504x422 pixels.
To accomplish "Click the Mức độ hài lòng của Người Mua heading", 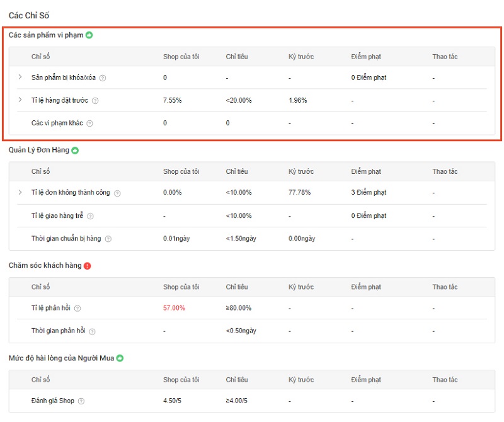I will point(61,358).
